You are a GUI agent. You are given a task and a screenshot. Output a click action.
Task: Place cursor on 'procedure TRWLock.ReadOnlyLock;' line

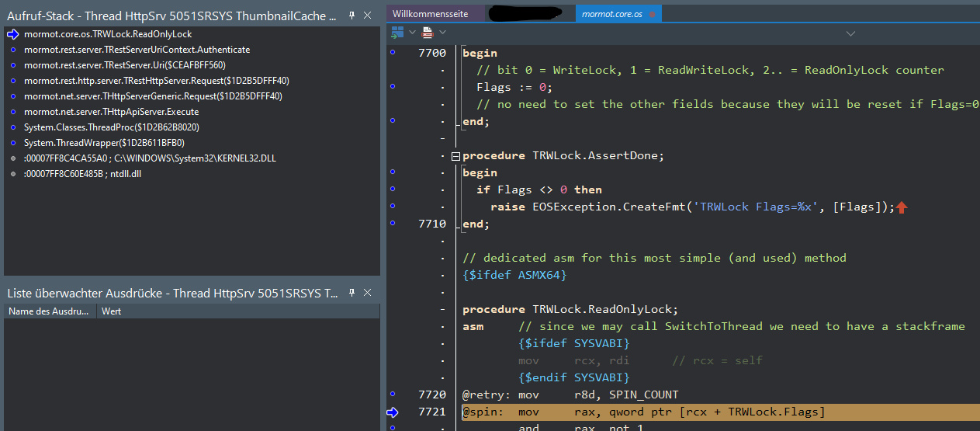[570, 309]
